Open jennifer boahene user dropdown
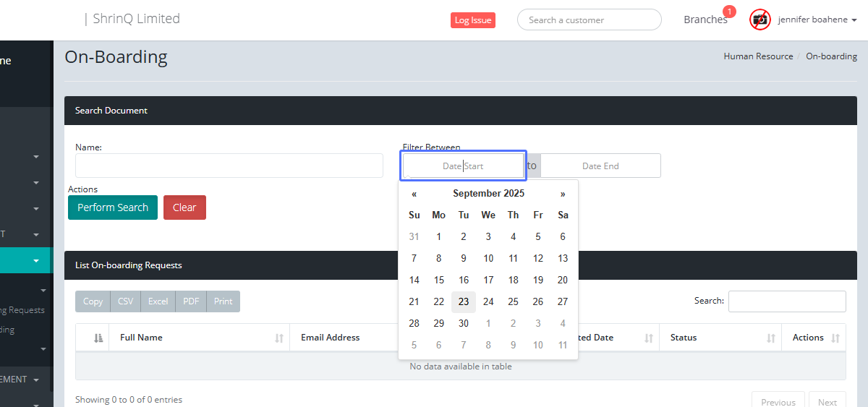Screen dimensions: 868x407 coord(817,20)
